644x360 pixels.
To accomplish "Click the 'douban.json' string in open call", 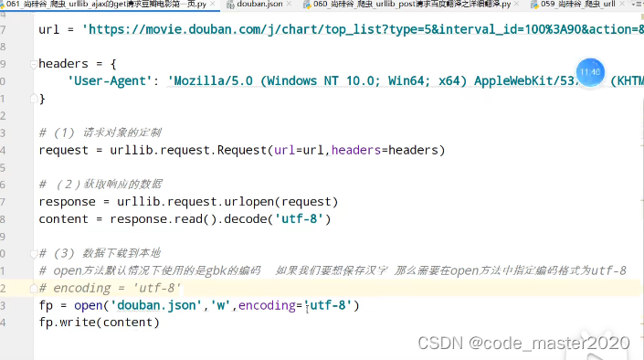I will coord(155,305).
